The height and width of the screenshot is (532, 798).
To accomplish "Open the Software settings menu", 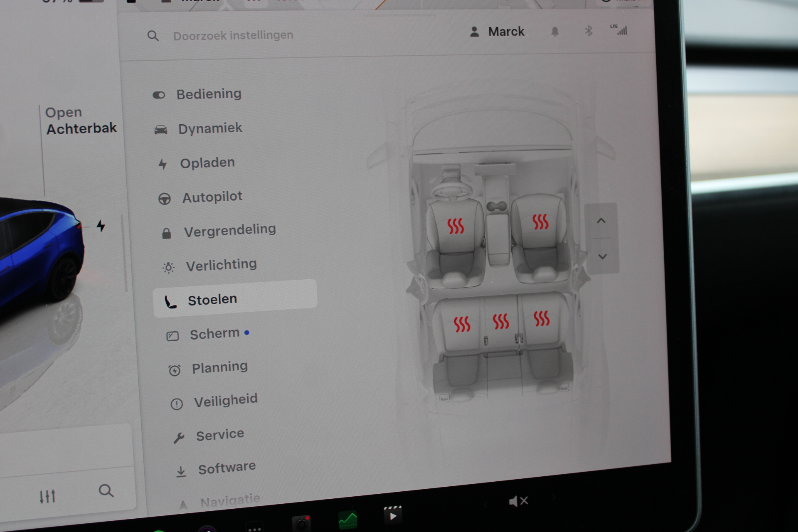I will (x=226, y=468).
